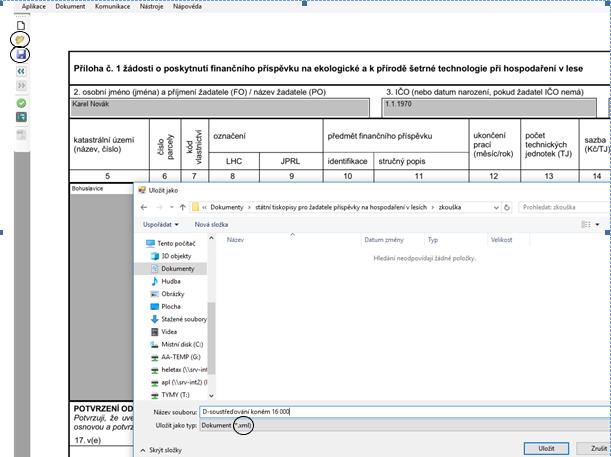Screen dimensions: 611x457
Task: Refresh the folder listing
Action: coord(507,208)
